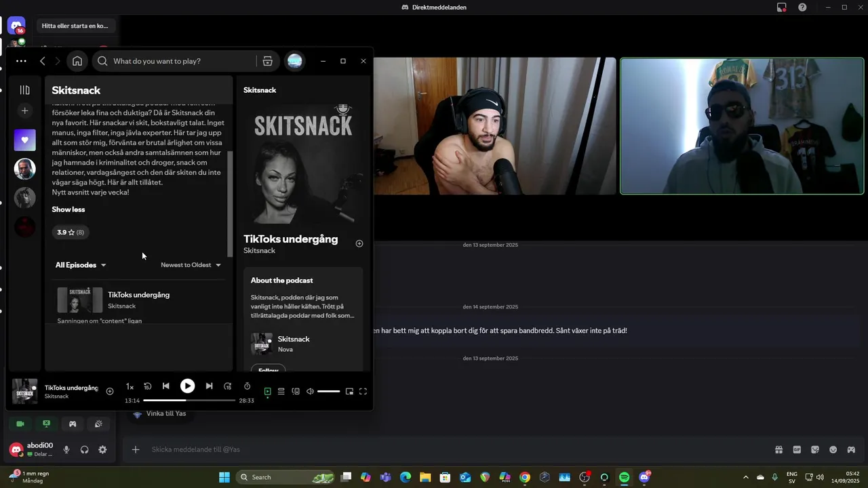Click the podcast description scrollbar
This screenshot has width=868, height=488.
tap(230, 203)
